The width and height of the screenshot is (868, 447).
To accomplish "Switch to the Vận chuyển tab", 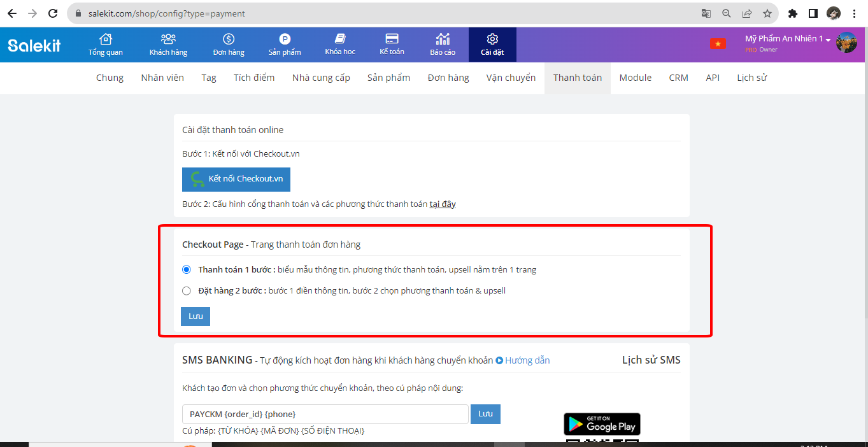I will [x=511, y=78].
